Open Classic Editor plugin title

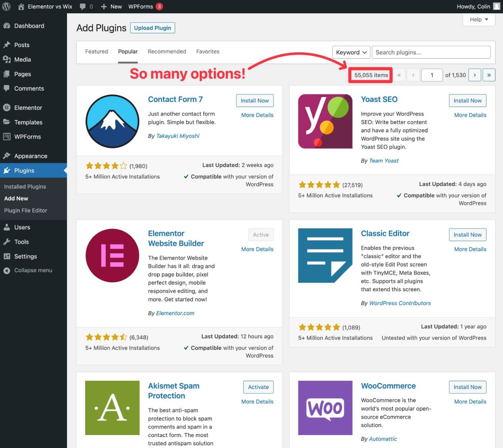pos(385,233)
